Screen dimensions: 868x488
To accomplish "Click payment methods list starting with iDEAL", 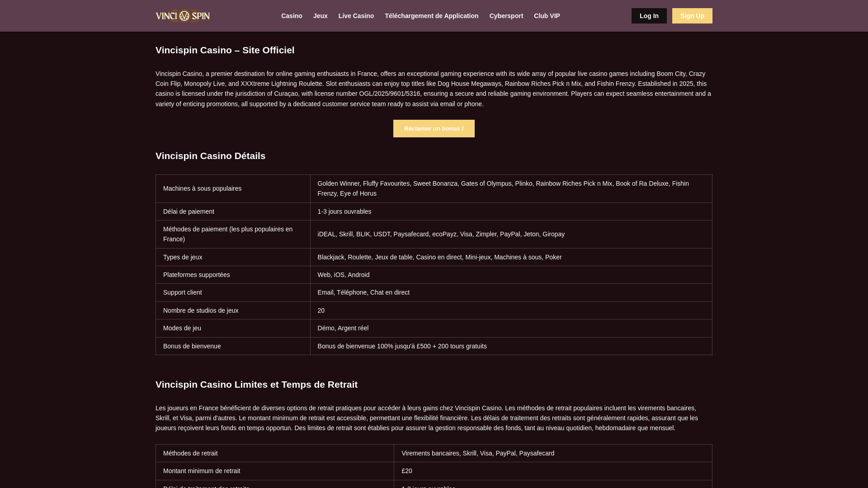I will [511, 234].
